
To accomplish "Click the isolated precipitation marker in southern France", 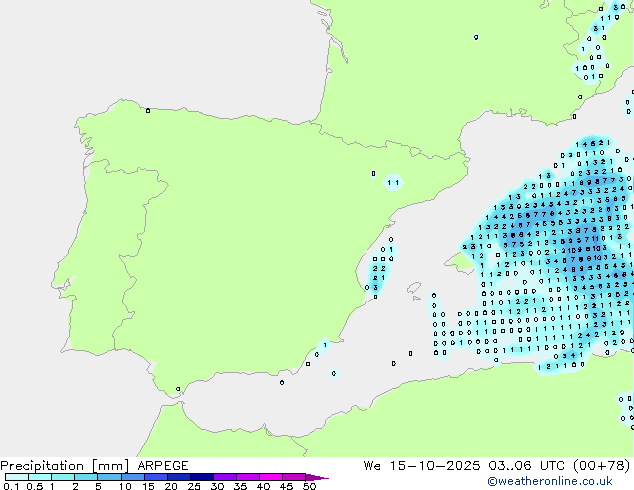I will [x=476, y=38].
